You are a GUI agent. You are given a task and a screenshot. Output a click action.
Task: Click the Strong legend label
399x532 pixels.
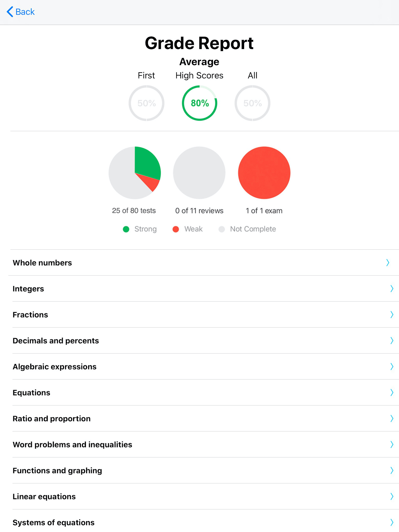click(146, 229)
